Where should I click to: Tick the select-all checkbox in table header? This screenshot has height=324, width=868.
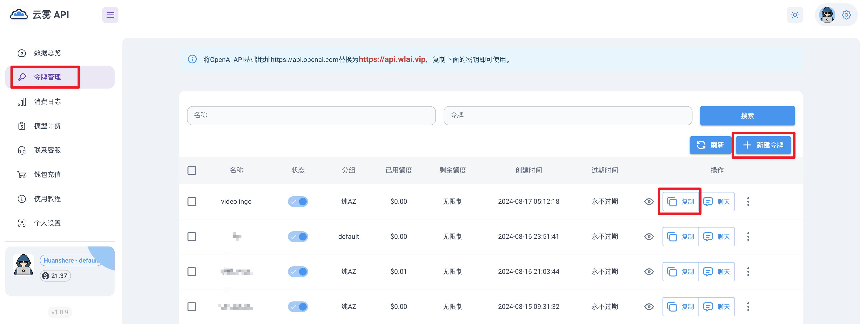click(x=192, y=170)
